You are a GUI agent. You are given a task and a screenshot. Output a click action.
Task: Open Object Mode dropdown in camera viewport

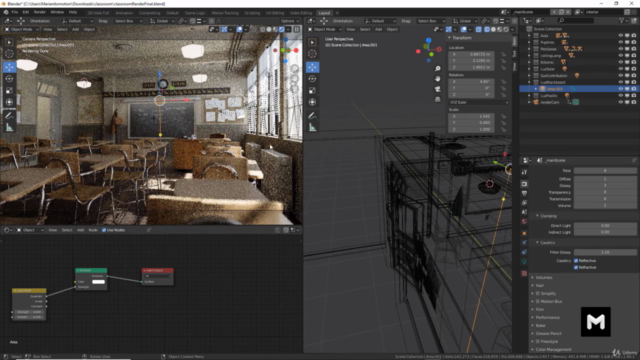point(22,29)
